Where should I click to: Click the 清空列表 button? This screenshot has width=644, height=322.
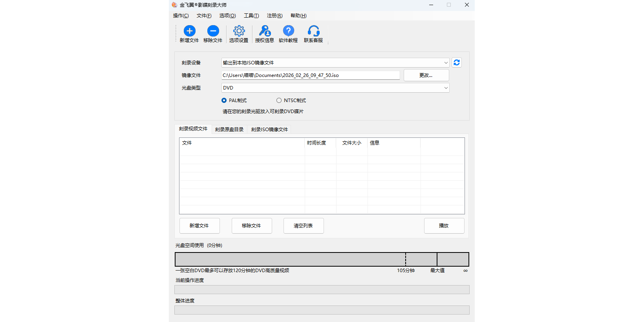(304, 226)
